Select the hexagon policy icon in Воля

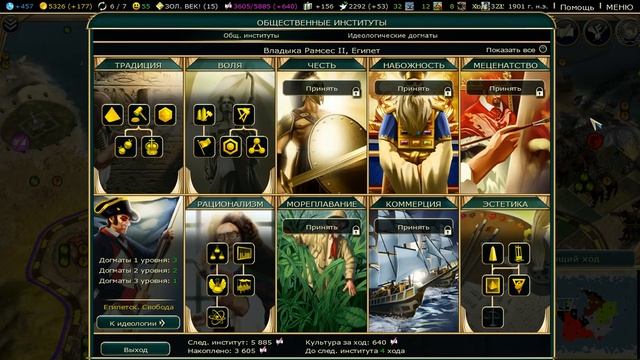point(231,147)
